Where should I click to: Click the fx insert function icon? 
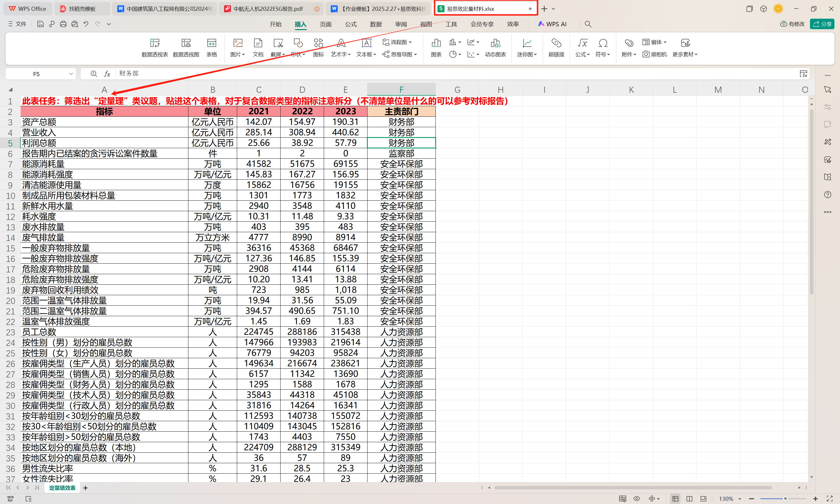pyautogui.click(x=107, y=74)
